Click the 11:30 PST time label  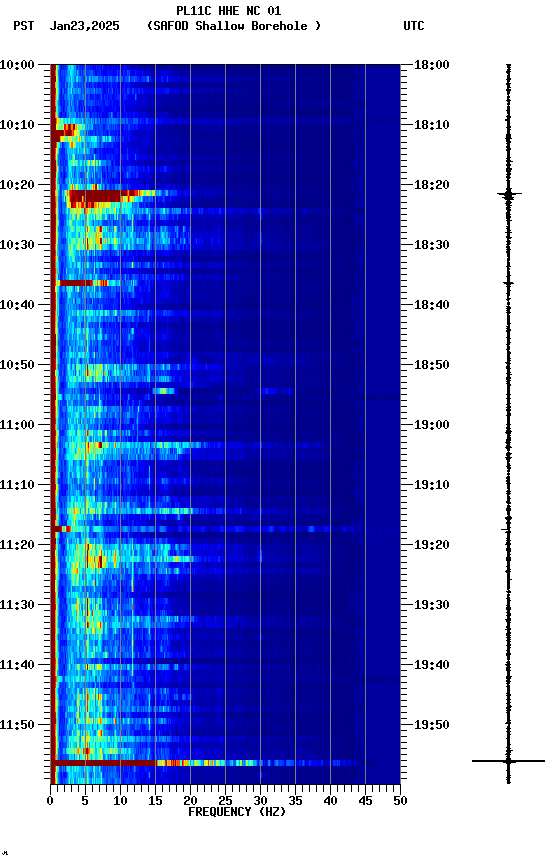tap(17, 605)
